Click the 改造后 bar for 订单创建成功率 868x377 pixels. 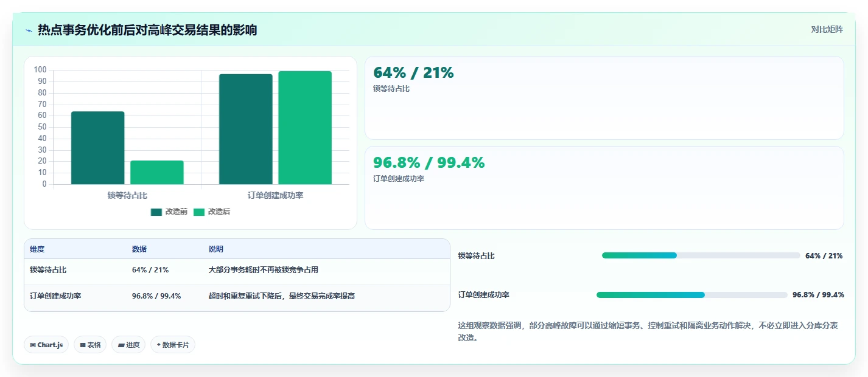pos(305,128)
